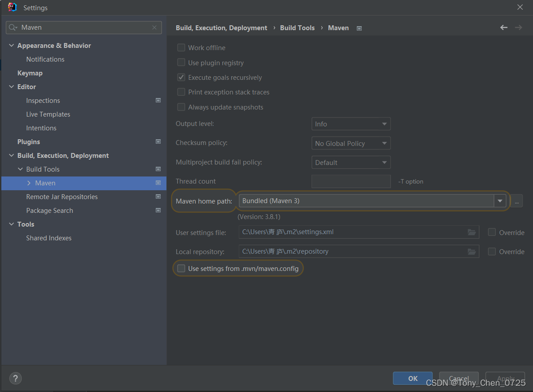This screenshot has width=533, height=392.
Task: Enable Always update snapshots checkbox
Action: tap(181, 107)
